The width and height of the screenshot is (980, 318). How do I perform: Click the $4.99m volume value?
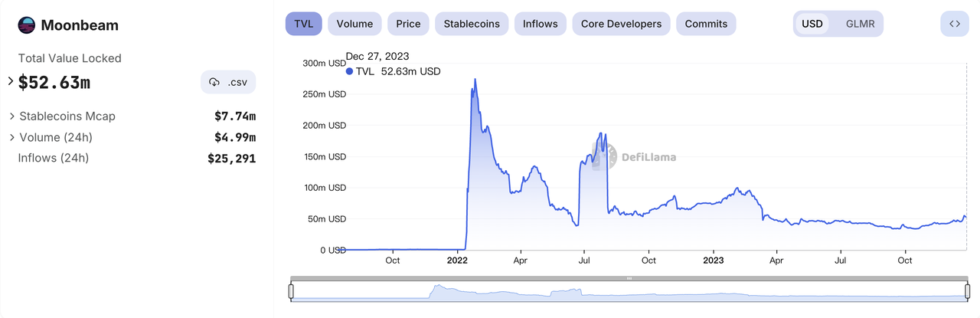click(235, 137)
